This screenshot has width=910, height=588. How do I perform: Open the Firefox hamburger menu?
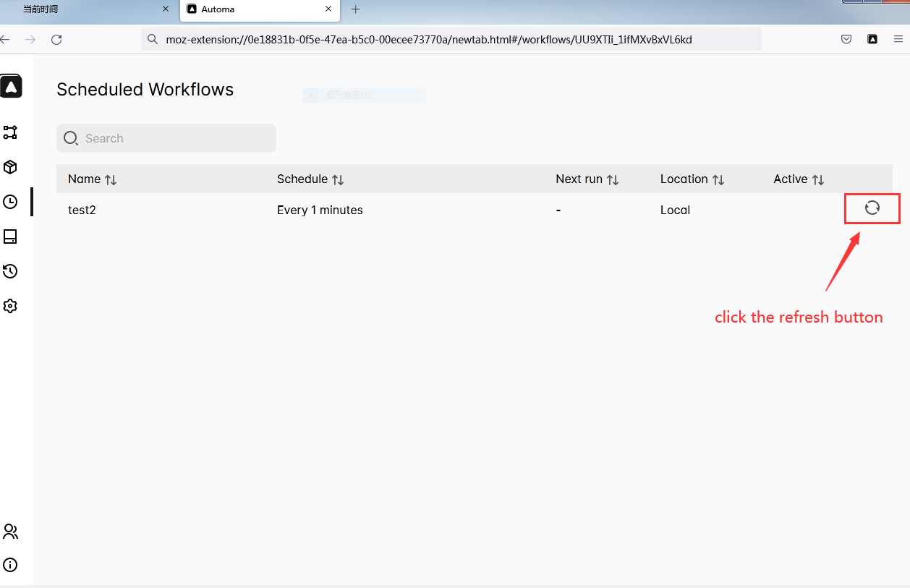(x=897, y=39)
